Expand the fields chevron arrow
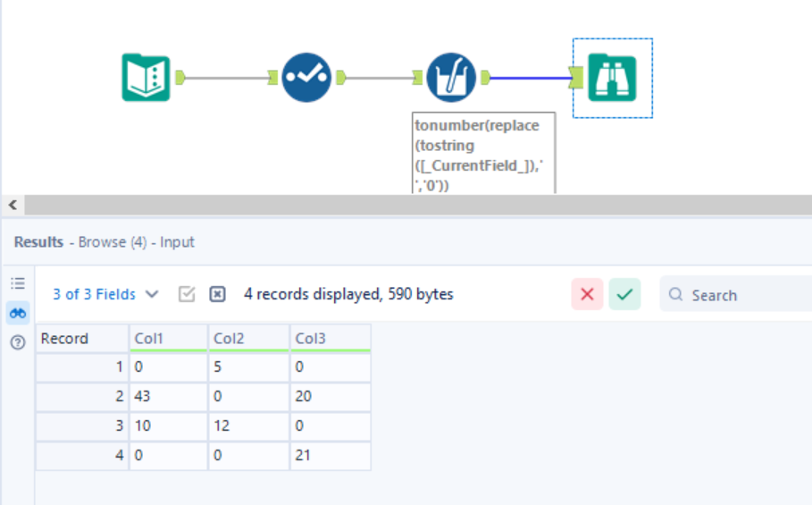The height and width of the screenshot is (505, 812). click(152, 294)
